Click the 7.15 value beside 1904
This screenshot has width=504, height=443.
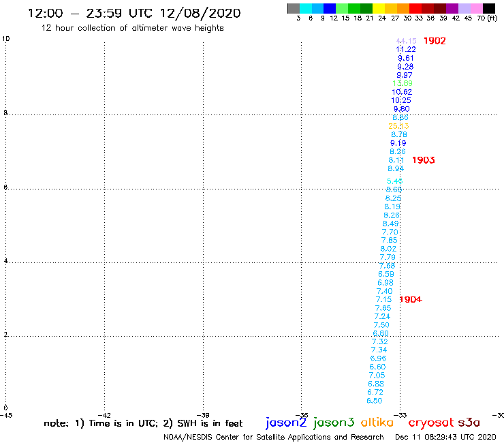[x=383, y=299]
